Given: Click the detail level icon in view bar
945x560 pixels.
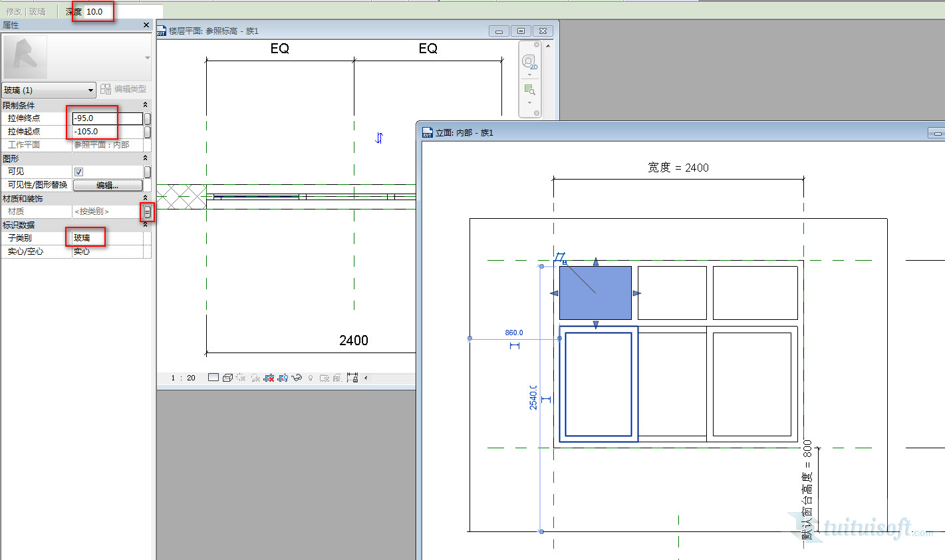Looking at the screenshot, I should tap(213, 378).
